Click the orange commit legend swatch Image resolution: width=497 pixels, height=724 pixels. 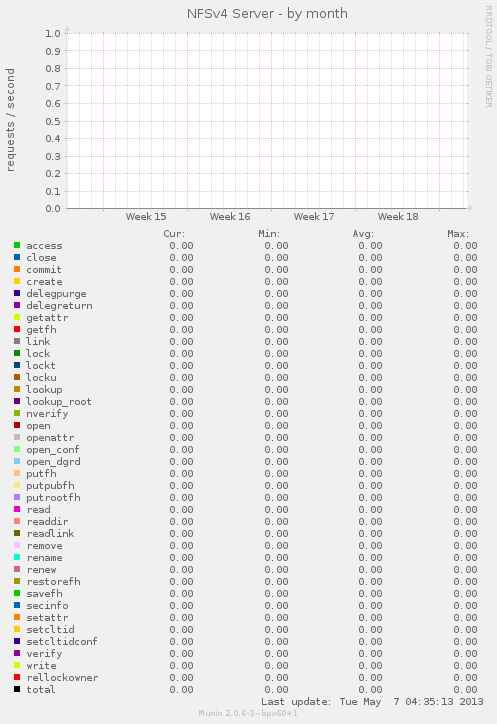point(17,269)
